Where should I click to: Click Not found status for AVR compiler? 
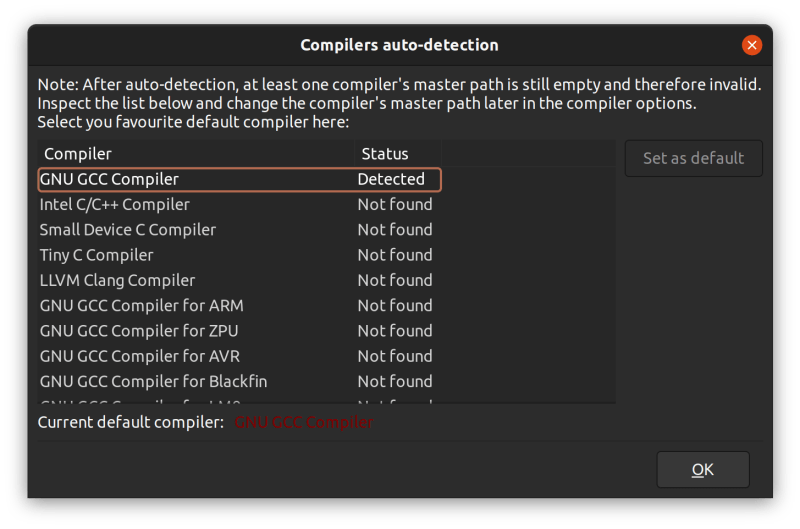point(395,356)
